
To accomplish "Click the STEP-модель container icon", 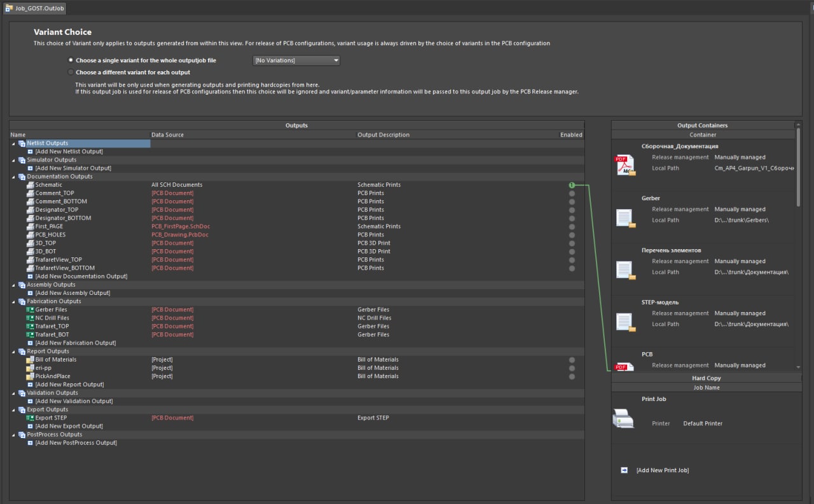I will tap(626, 322).
